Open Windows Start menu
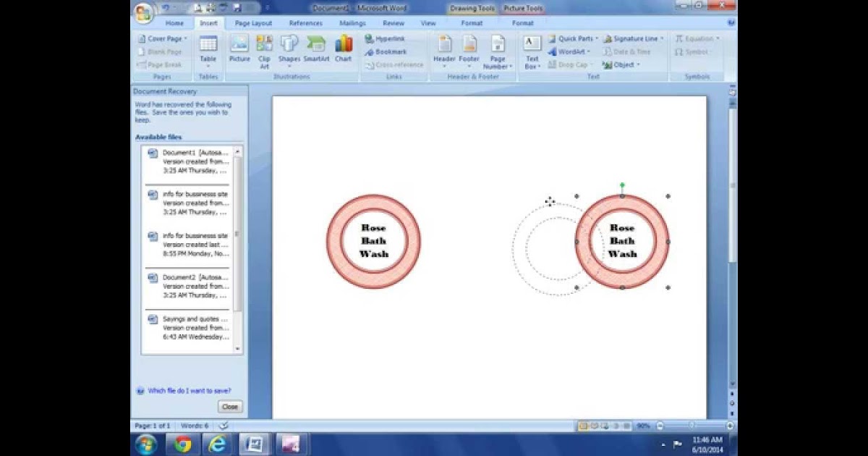The width and height of the screenshot is (868, 456). pyautogui.click(x=146, y=444)
